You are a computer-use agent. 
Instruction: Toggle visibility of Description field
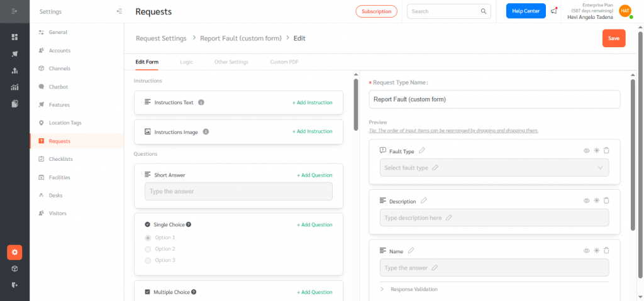tap(586, 201)
